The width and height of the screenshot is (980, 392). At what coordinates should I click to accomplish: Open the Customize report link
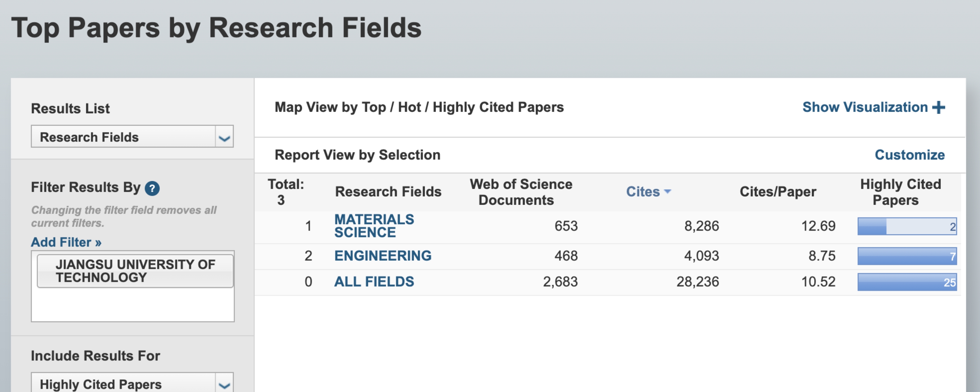pyautogui.click(x=909, y=155)
